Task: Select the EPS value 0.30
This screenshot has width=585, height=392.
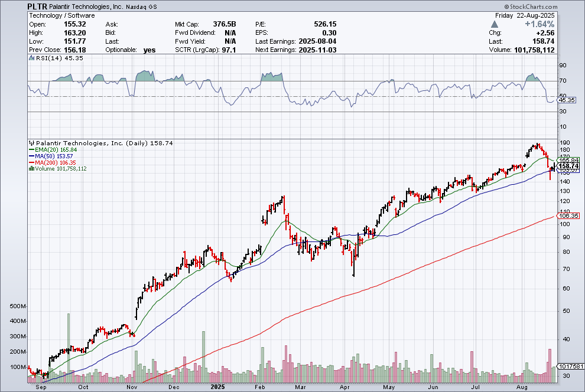Action: [x=330, y=33]
